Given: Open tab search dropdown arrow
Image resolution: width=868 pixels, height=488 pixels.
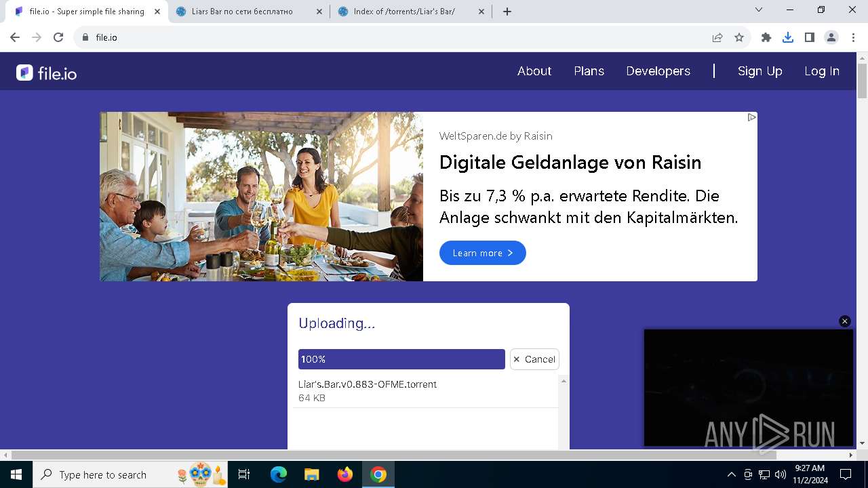Looking at the screenshot, I should coord(759,10).
